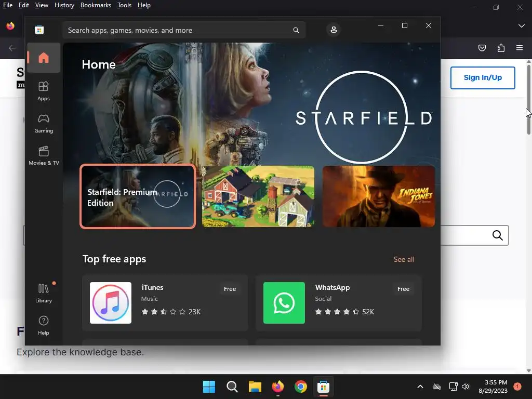Click the Starfield hero banner logo
532x399 pixels.
tap(363, 117)
